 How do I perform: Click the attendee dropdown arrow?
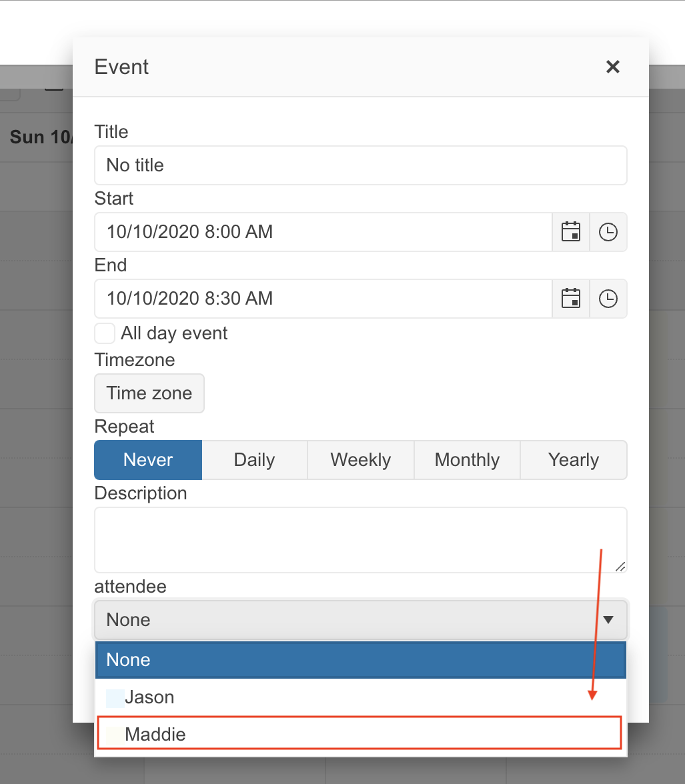(x=608, y=620)
